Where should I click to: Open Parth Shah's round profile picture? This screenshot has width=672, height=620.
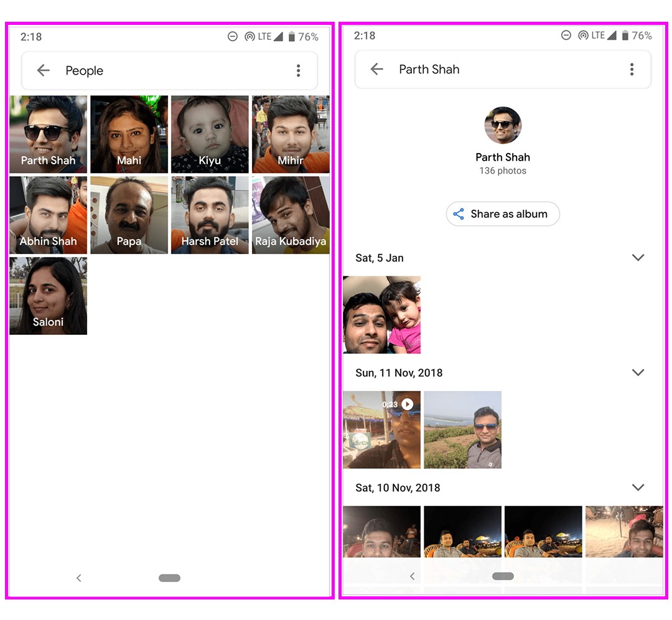[x=503, y=125]
